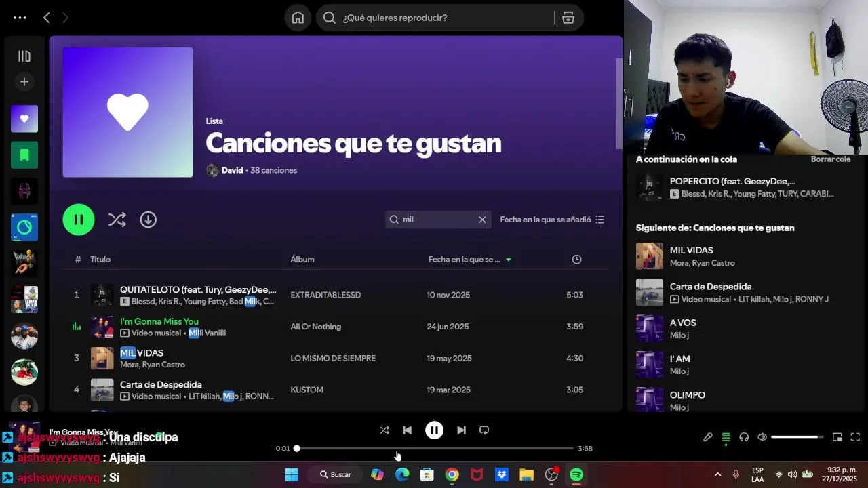Sort by Título column header
The height and width of the screenshot is (488, 868).
coord(100,260)
